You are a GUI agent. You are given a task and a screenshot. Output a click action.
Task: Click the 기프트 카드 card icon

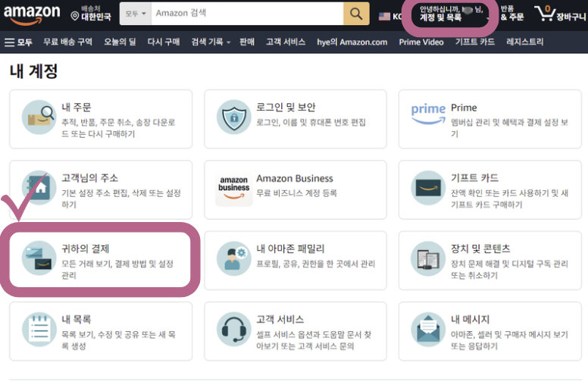click(x=428, y=188)
